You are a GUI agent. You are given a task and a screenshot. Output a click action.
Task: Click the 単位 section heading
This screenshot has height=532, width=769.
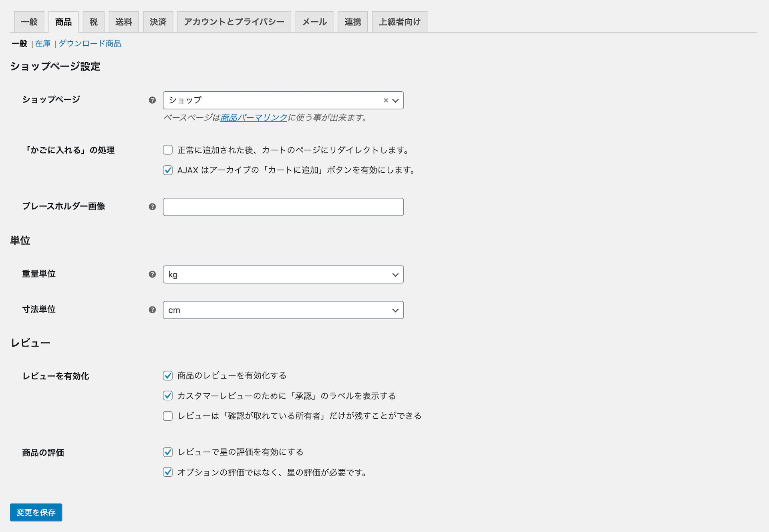pos(20,240)
